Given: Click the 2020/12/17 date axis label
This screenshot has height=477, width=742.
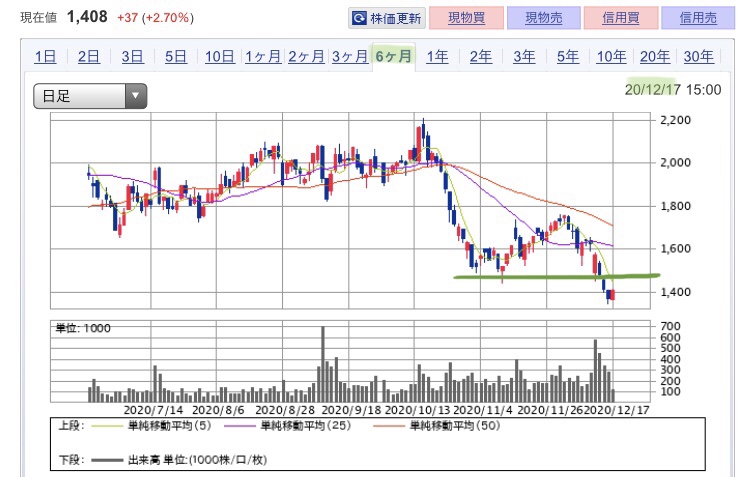Looking at the screenshot, I should (617, 410).
